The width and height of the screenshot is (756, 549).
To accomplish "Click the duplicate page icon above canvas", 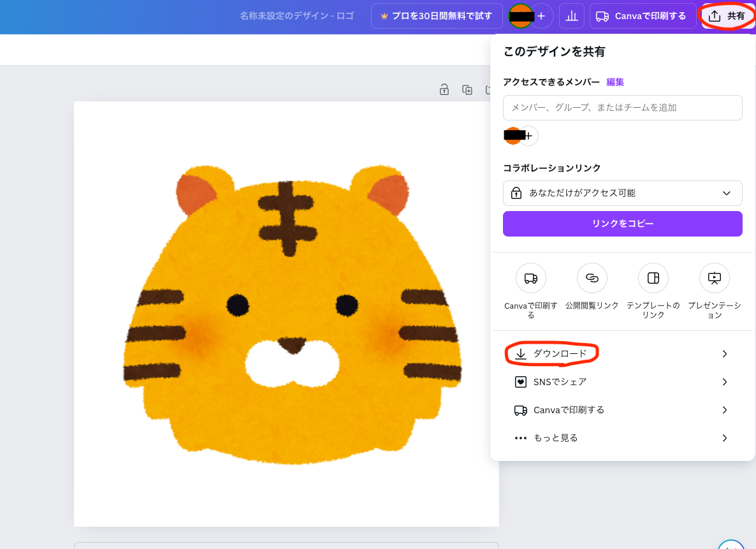I will click(467, 90).
